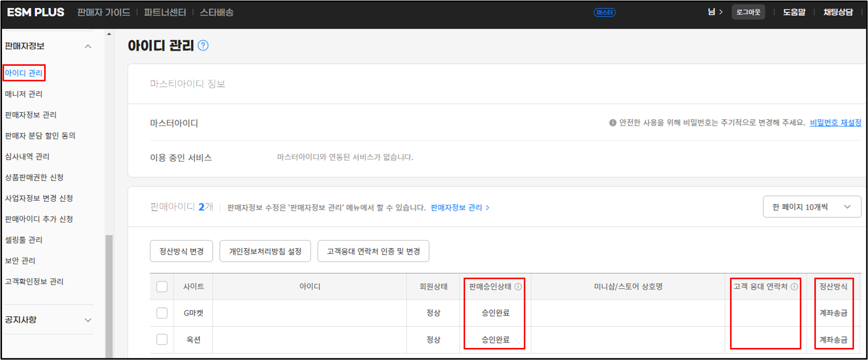
Task: Click 승인완료 in the G마켓 row
Action: click(x=495, y=313)
